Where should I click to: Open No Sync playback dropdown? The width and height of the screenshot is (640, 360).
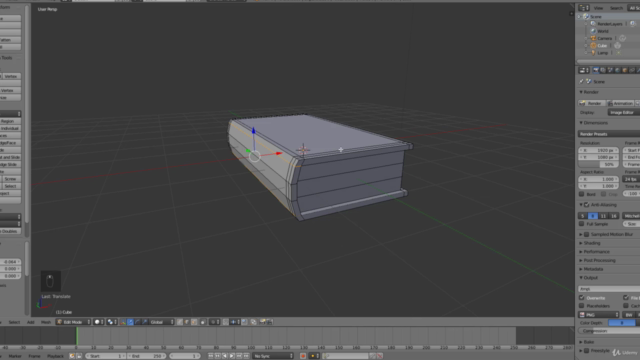click(x=273, y=356)
